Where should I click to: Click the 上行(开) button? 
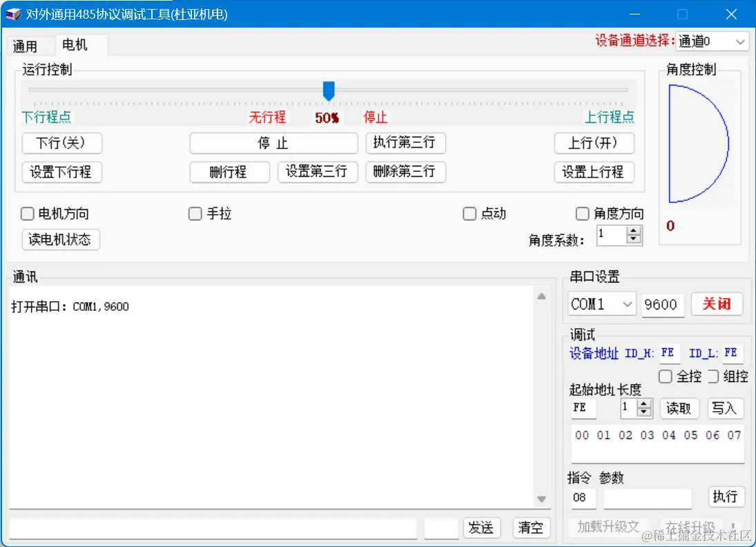pyautogui.click(x=594, y=143)
